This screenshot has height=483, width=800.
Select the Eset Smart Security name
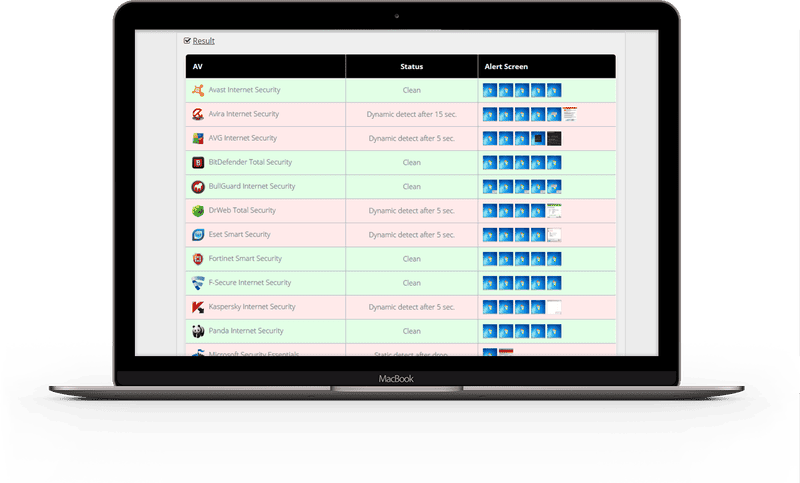[240, 234]
